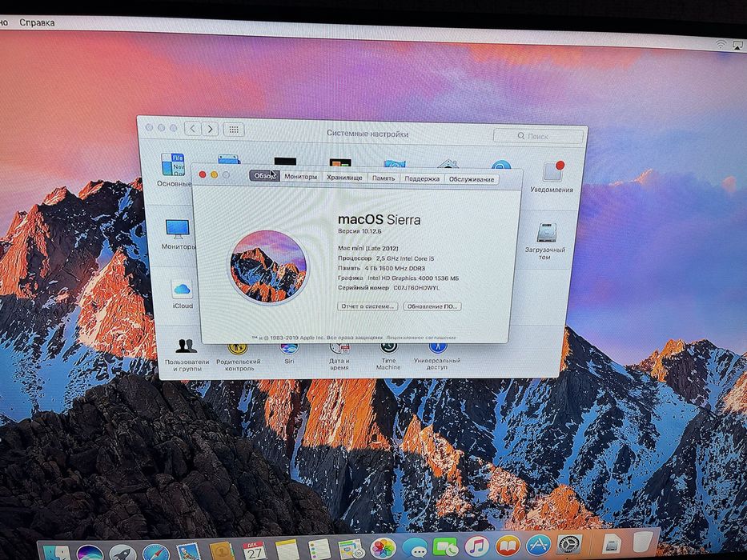Click the Поиск search field

click(538, 136)
